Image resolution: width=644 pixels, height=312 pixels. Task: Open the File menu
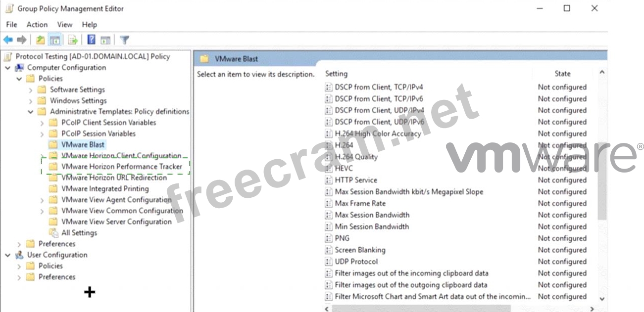tap(11, 24)
